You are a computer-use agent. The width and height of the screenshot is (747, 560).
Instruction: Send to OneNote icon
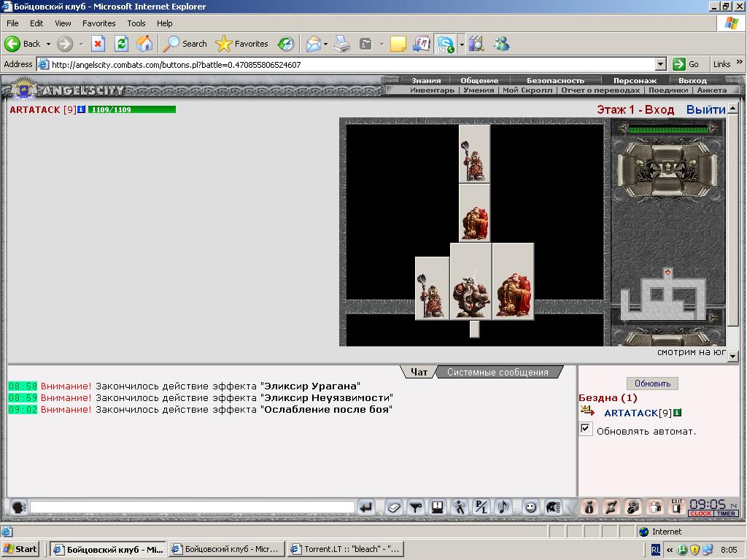tap(422, 44)
